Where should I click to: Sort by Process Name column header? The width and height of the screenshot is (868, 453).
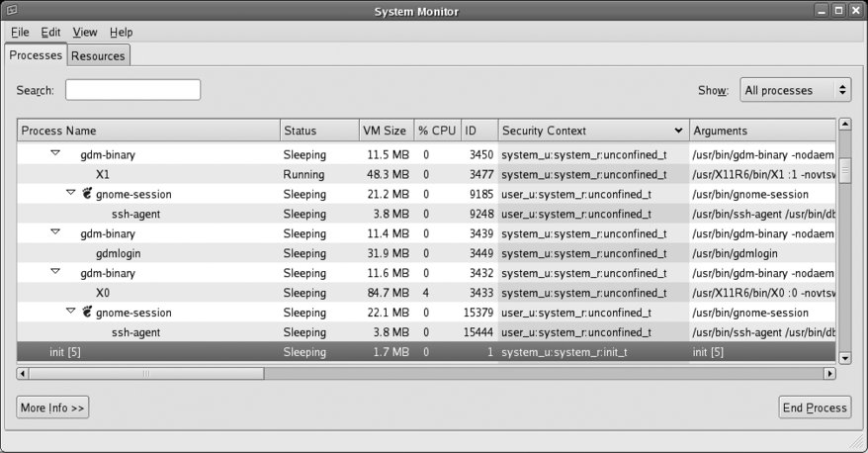(148, 131)
